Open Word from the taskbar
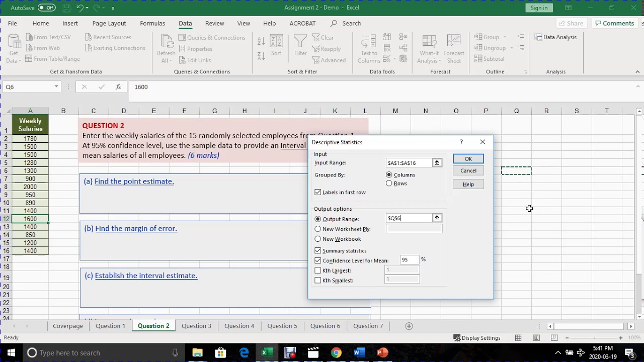 (x=359, y=352)
